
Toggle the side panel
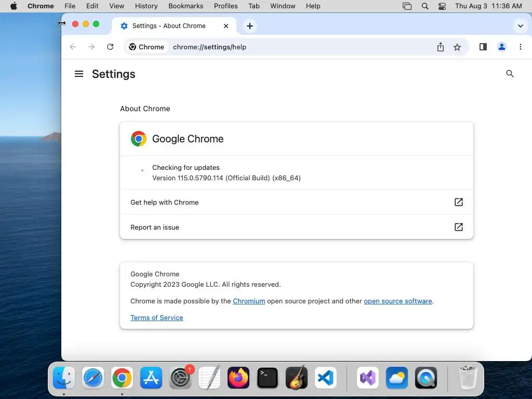pos(483,47)
